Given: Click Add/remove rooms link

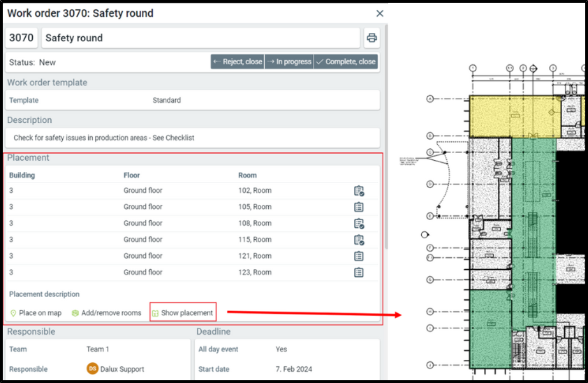Looking at the screenshot, I should (106, 313).
